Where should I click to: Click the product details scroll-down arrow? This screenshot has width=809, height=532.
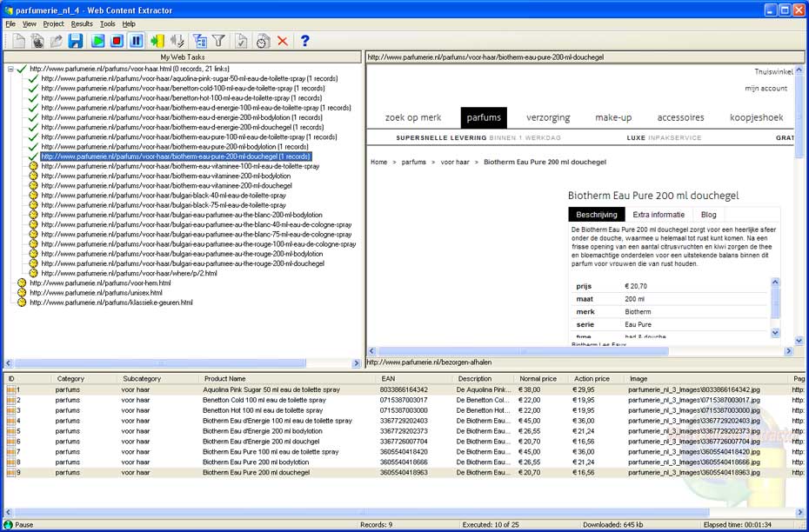[x=775, y=333]
